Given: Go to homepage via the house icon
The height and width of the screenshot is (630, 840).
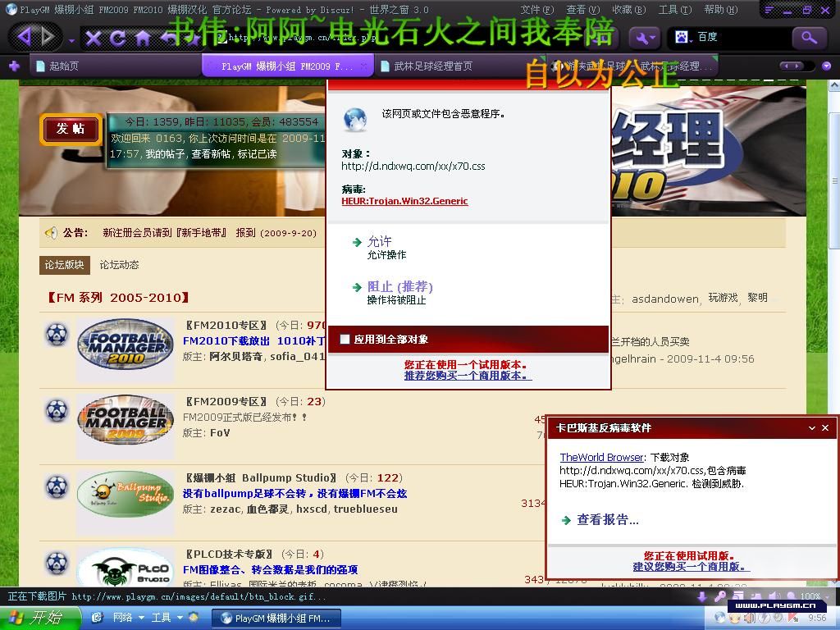Looking at the screenshot, I should click(143, 38).
